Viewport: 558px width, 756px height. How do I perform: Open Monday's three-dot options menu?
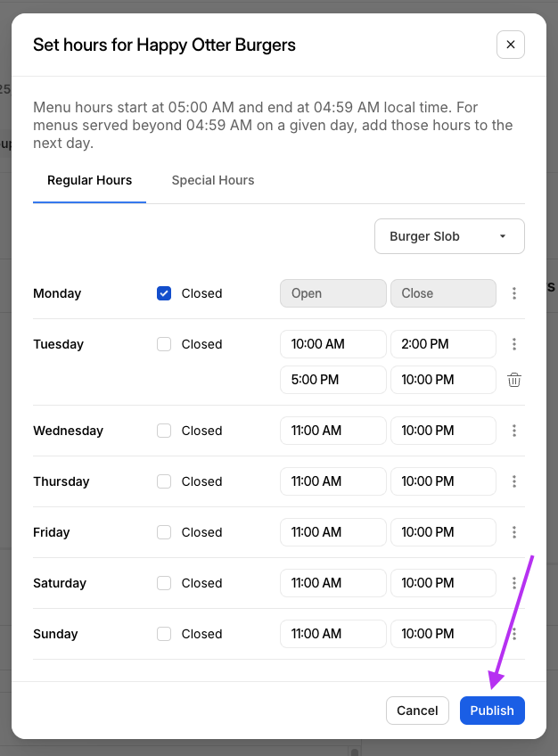click(514, 293)
